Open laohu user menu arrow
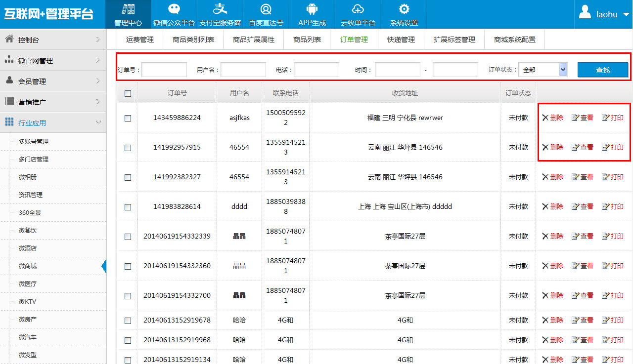Viewport: 633px width, 364px height. click(x=626, y=14)
